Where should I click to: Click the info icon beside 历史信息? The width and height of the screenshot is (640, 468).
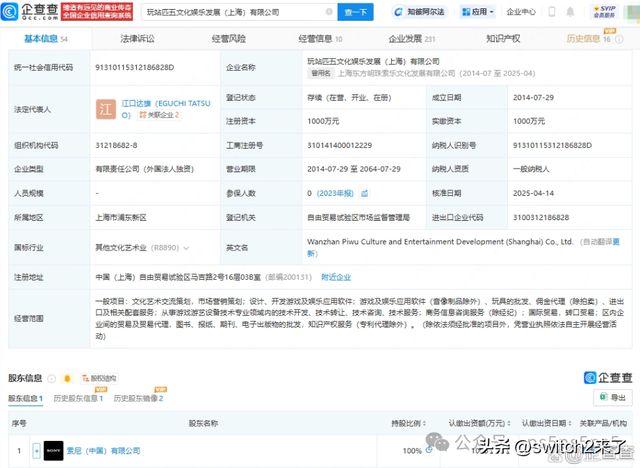click(x=619, y=39)
